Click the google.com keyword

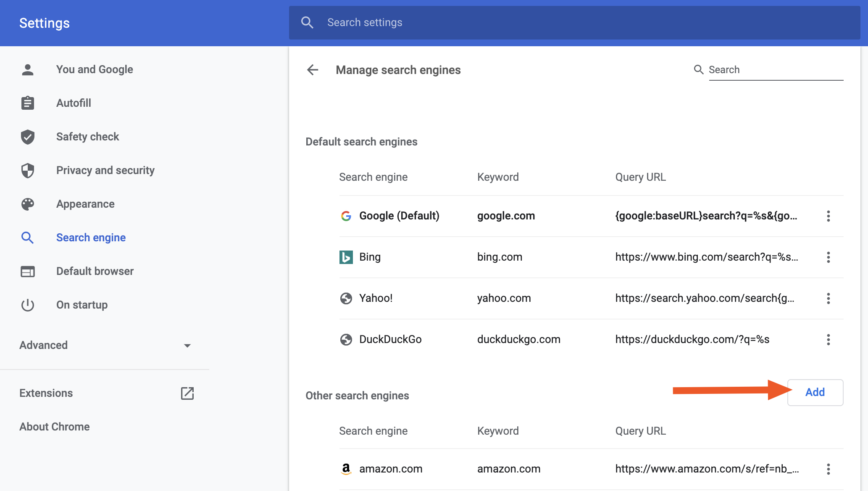pyautogui.click(x=506, y=216)
